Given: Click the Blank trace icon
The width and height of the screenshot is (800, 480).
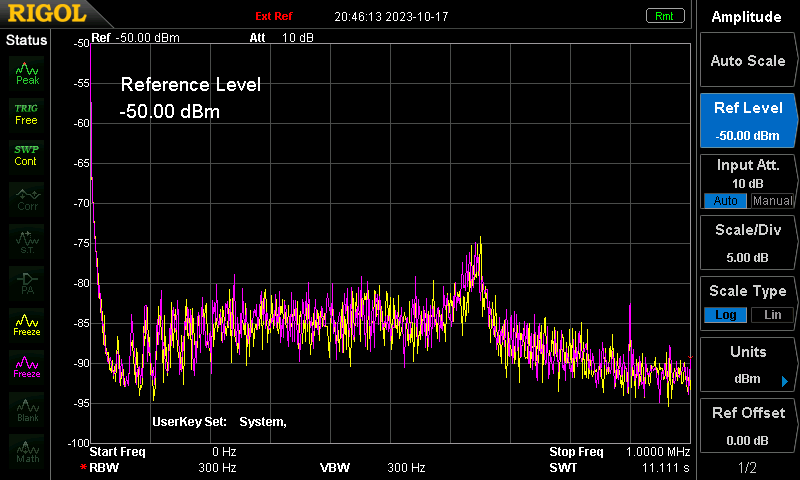Looking at the screenshot, I should tap(27, 410).
